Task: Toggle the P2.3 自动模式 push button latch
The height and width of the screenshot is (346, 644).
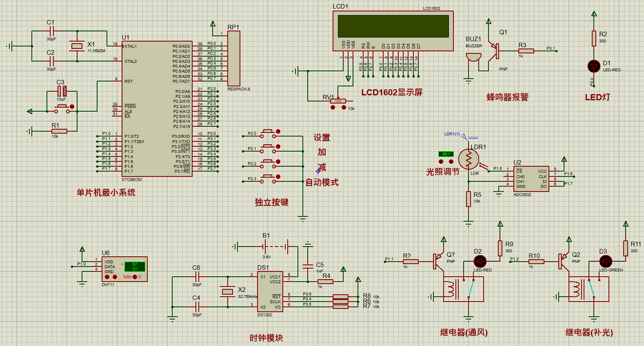Action: pyautogui.click(x=278, y=176)
